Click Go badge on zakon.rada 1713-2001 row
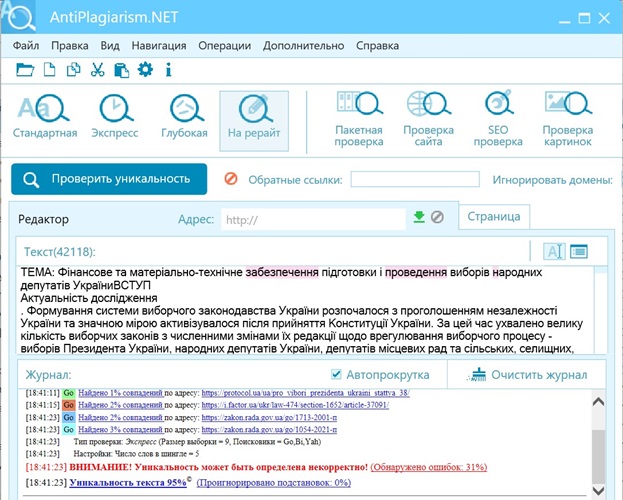Viewport: 623px width, 500px height. (68, 417)
